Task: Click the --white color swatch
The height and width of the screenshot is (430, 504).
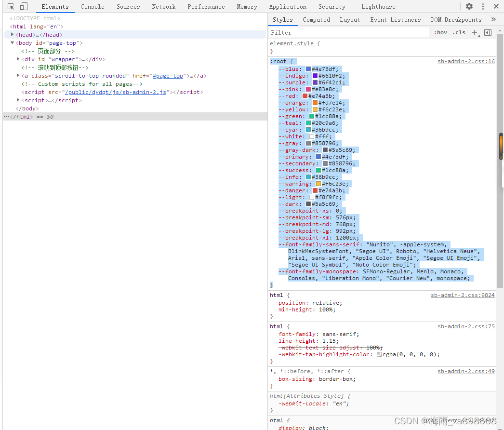Action: point(312,136)
